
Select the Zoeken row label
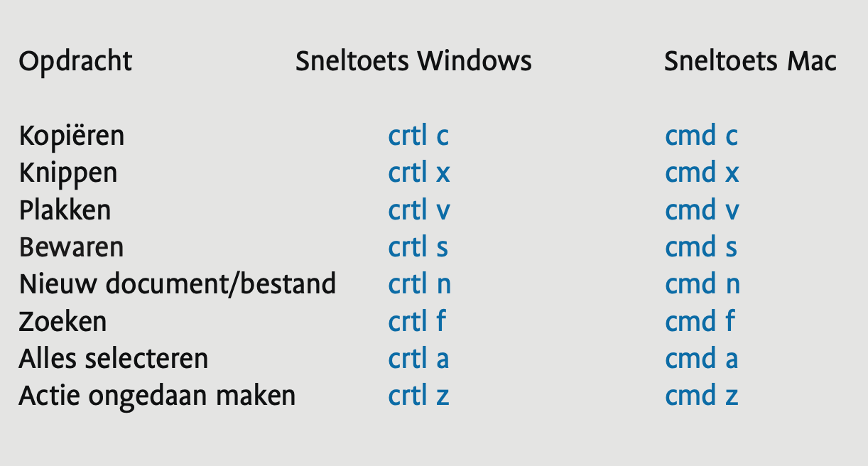pos(63,322)
